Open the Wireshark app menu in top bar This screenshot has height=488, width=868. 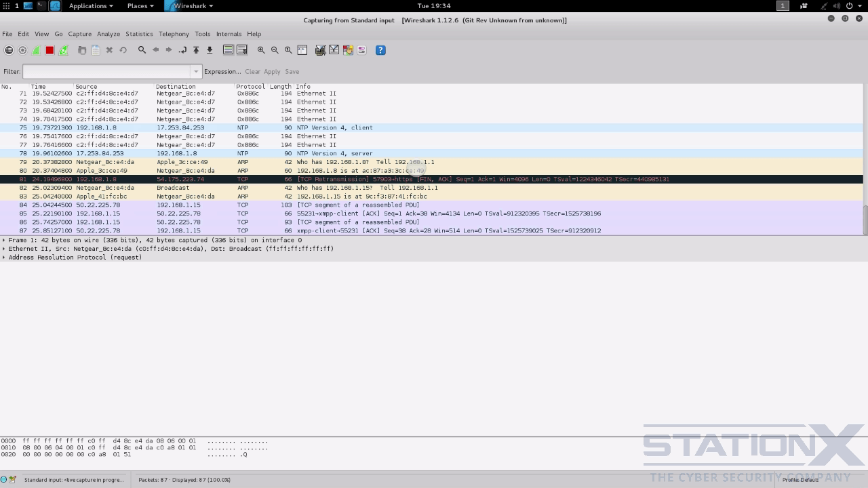(189, 5)
